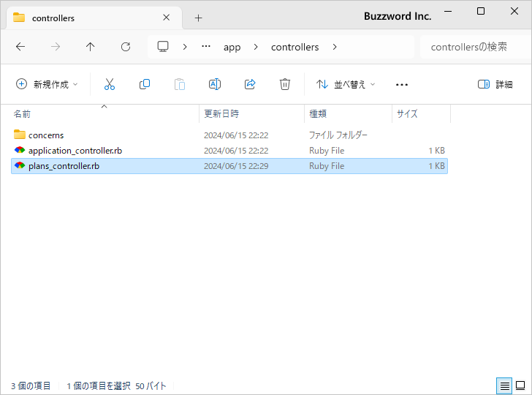
Task: Go up one folder level
Action: (x=91, y=47)
